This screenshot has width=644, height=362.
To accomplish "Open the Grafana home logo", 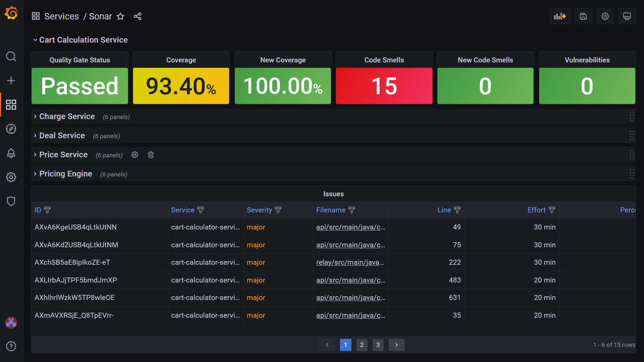I will 11,13.
